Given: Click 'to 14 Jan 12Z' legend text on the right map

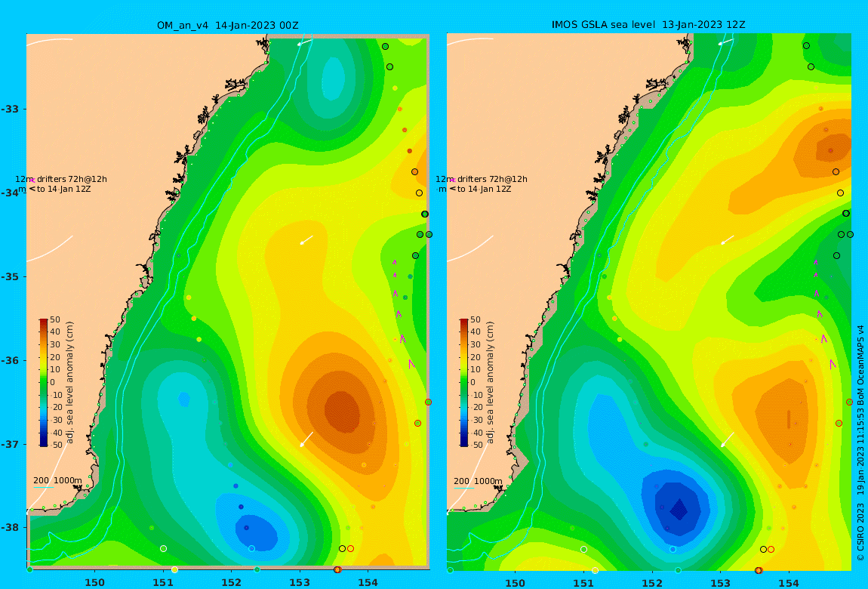Looking at the screenshot, I should coord(485,190).
